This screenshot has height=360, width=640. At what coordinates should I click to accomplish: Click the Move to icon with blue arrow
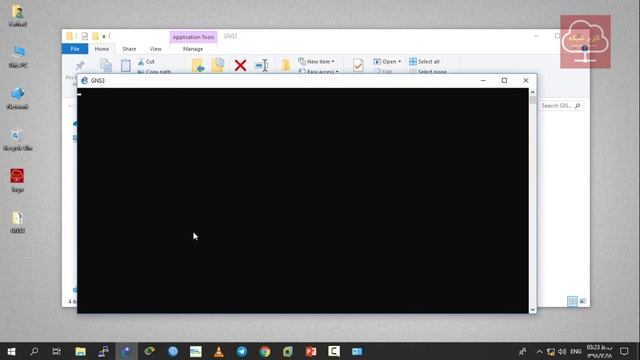[x=198, y=65]
